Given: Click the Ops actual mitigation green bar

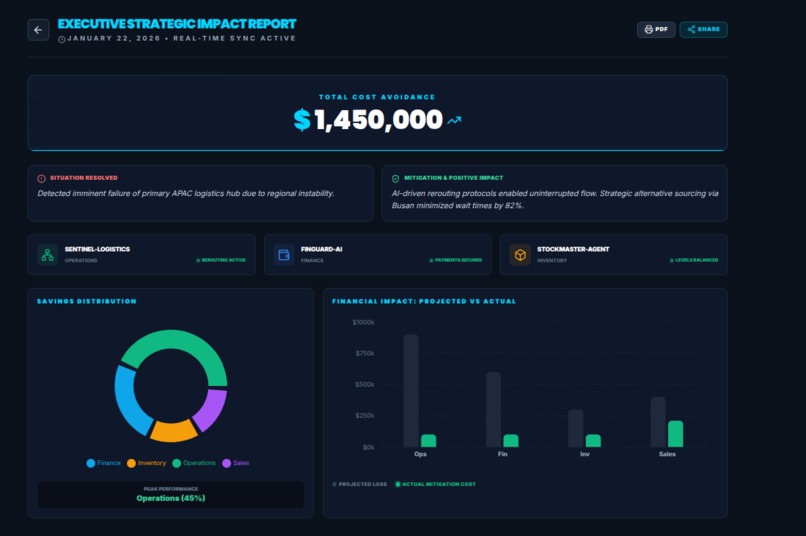Looking at the screenshot, I should 428,440.
